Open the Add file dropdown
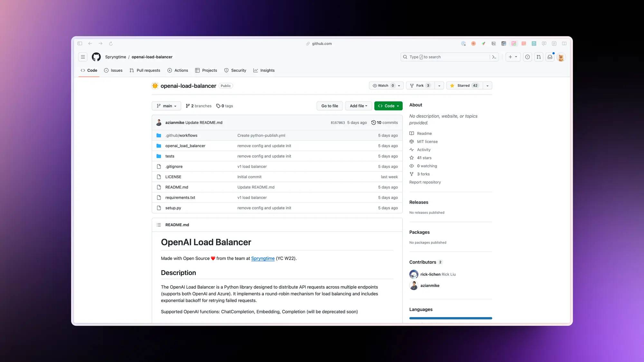Screen dimensions: 644x362 [358, 106]
